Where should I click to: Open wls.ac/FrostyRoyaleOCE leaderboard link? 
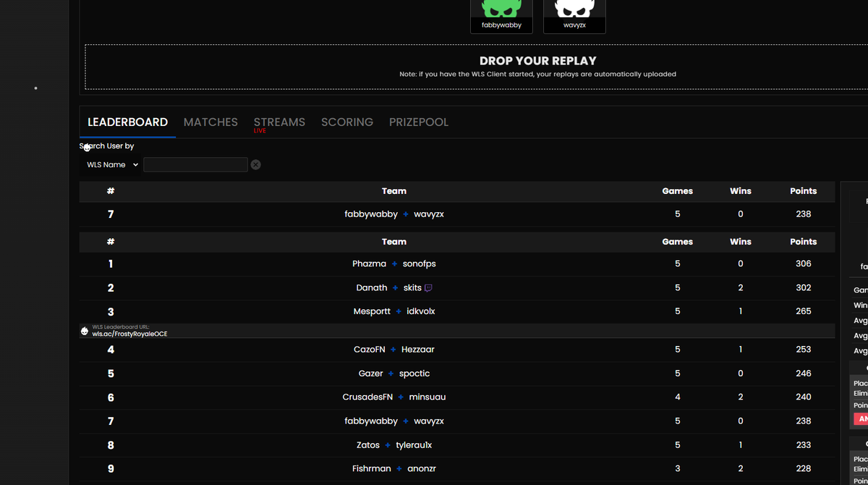tap(129, 334)
